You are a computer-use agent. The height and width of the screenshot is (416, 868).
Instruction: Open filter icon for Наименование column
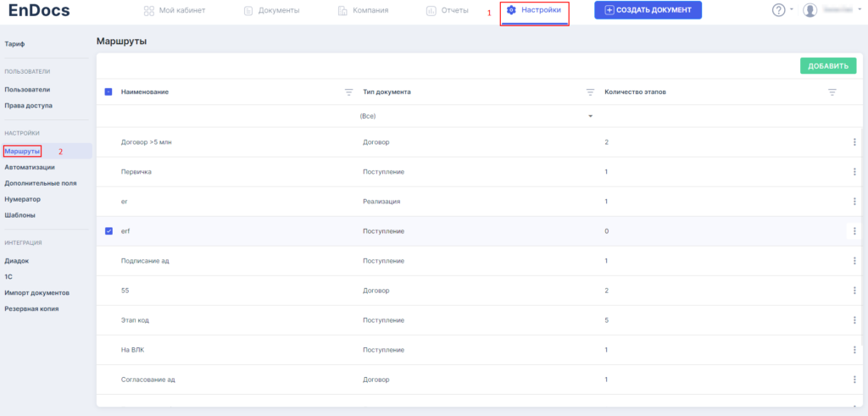click(x=348, y=92)
